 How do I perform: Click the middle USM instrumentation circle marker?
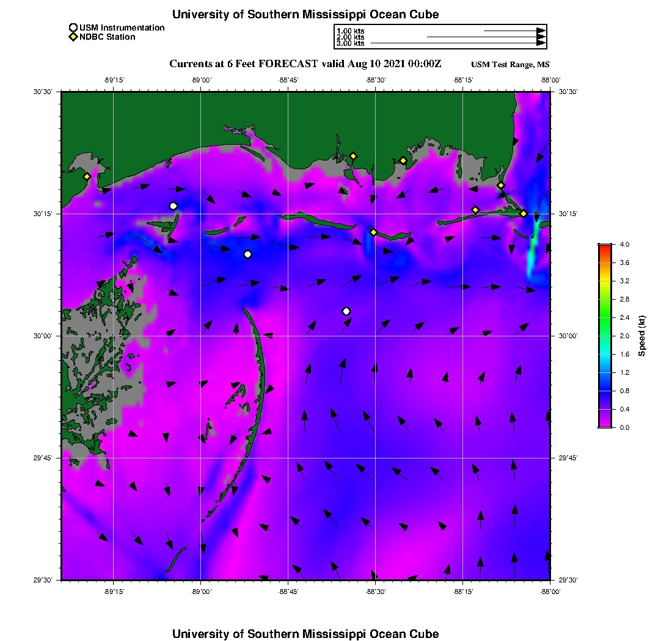(247, 254)
